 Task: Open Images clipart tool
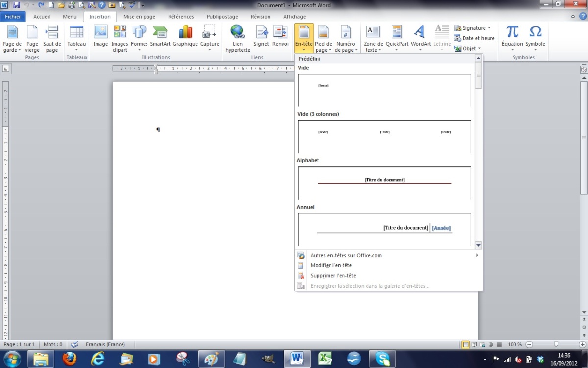(120, 39)
